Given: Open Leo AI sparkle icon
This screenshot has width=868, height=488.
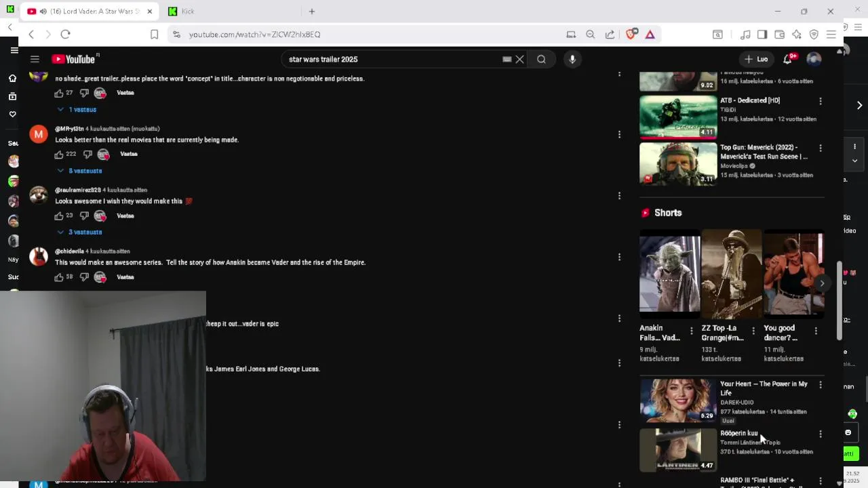Looking at the screenshot, I should pyautogui.click(x=797, y=35).
